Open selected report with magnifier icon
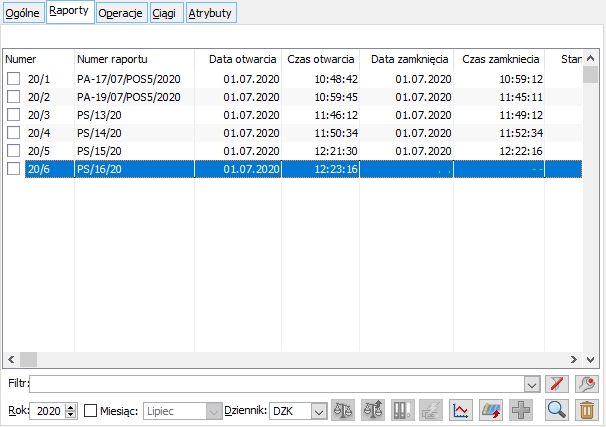 click(x=557, y=410)
